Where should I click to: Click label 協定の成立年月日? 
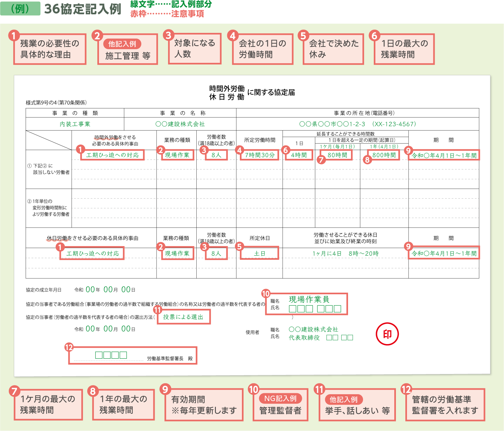[44, 290]
